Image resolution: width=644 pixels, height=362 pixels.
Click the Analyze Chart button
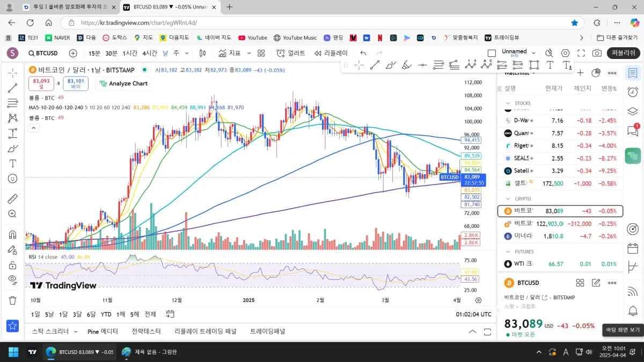(x=123, y=84)
